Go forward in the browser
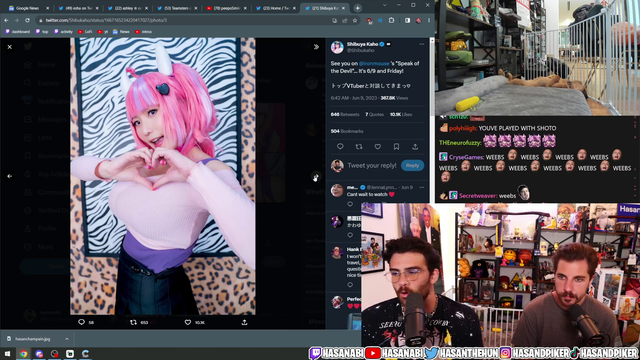This screenshot has width=640, height=360. (17, 20)
